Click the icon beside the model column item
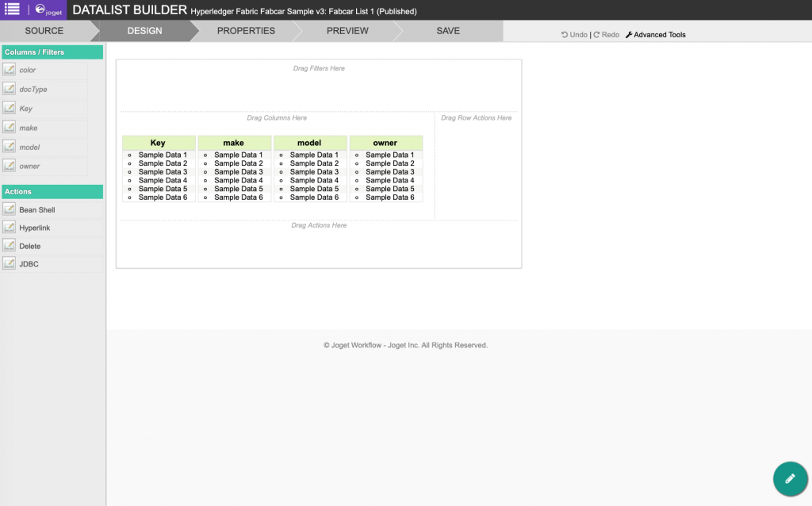The height and width of the screenshot is (506, 812). (x=10, y=147)
